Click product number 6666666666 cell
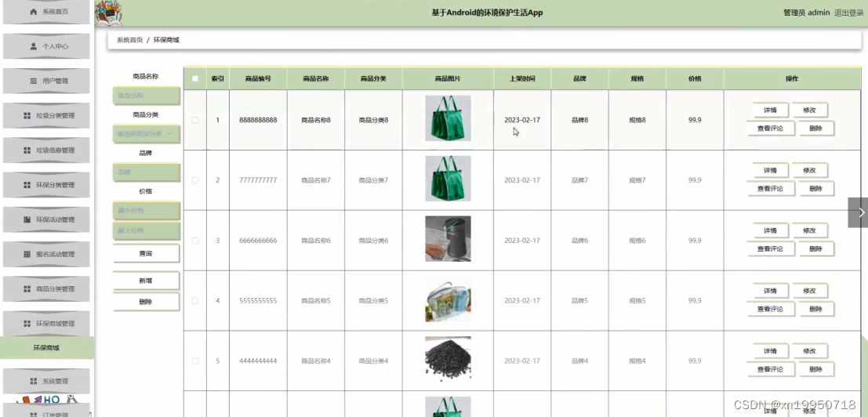Image resolution: width=868 pixels, height=417 pixels. click(258, 241)
